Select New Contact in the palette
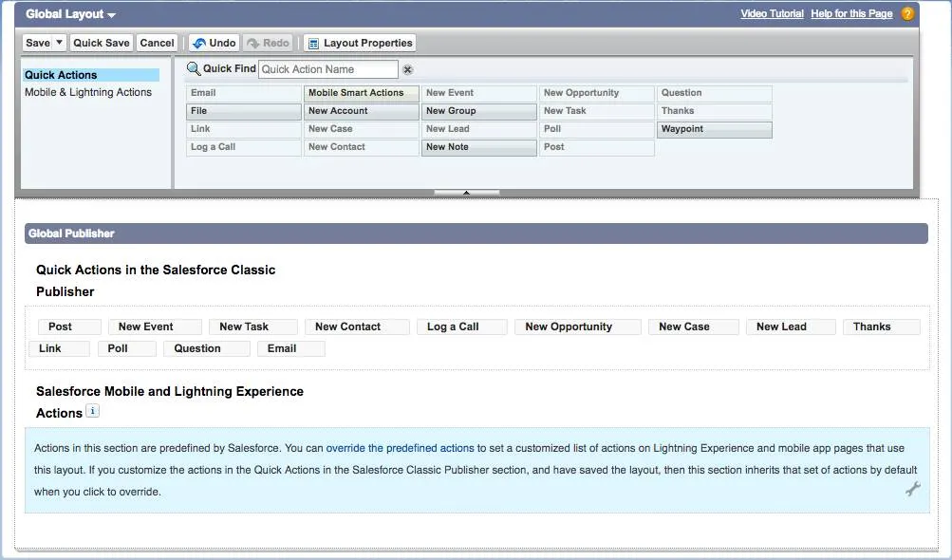952x560 pixels. pos(362,147)
